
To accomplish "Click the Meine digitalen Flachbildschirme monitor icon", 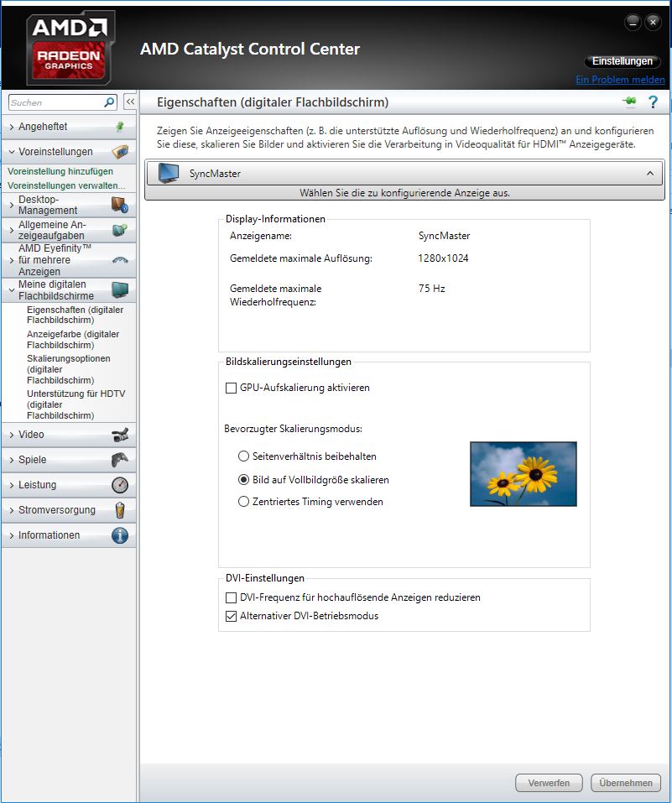I will (x=120, y=289).
